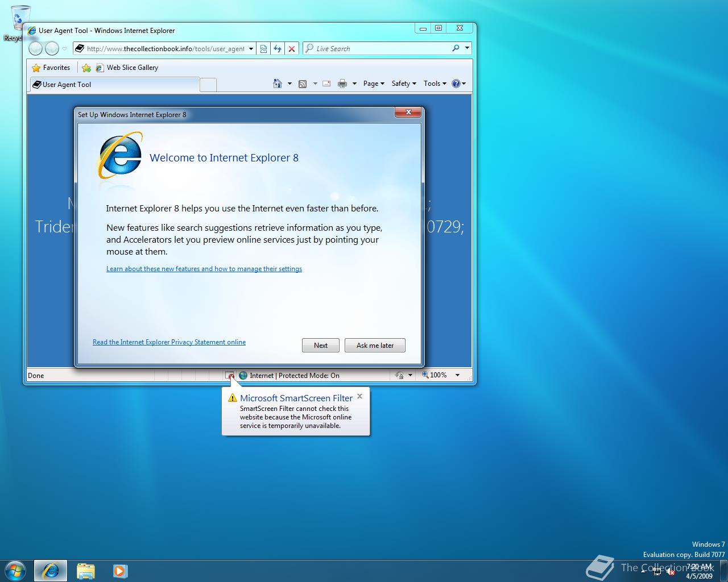Click the SmartScreen Filter status bar icon
Viewport: 728px width, 582px height.
pos(230,375)
